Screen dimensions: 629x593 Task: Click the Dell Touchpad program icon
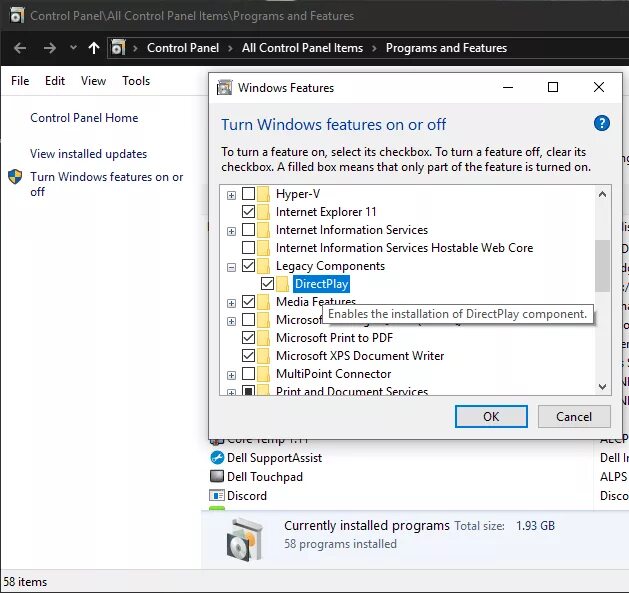(x=217, y=476)
